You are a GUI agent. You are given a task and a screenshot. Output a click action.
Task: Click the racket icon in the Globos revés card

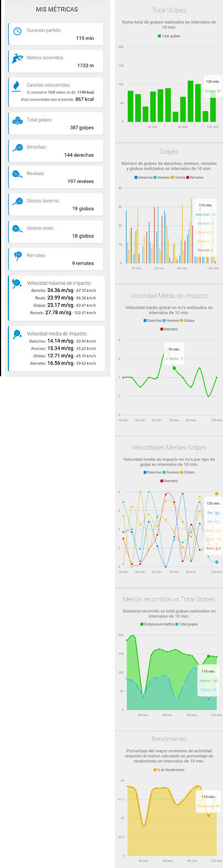(x=17, y=228)
